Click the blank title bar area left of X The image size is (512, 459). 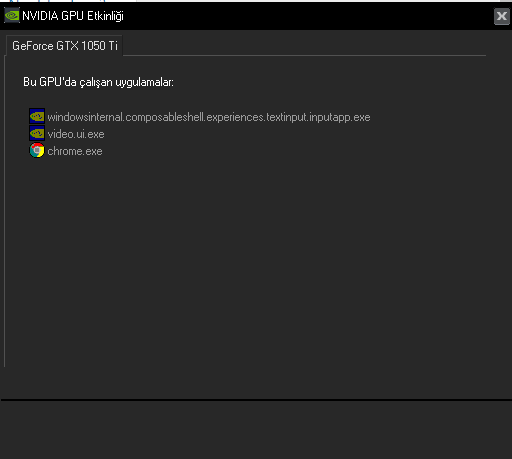point(308,16)
